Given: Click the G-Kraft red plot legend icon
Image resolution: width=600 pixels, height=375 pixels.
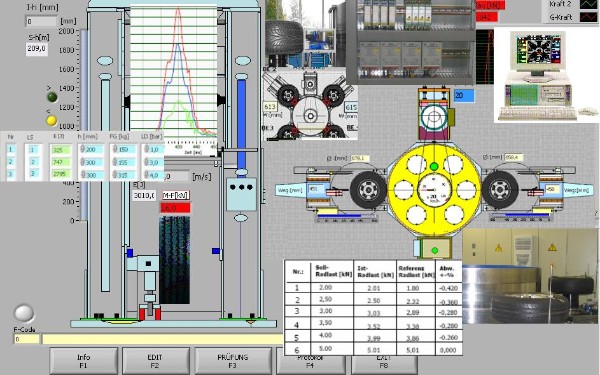Looking at the screenshot, I should pyautogui.click(x=587, y=17).
